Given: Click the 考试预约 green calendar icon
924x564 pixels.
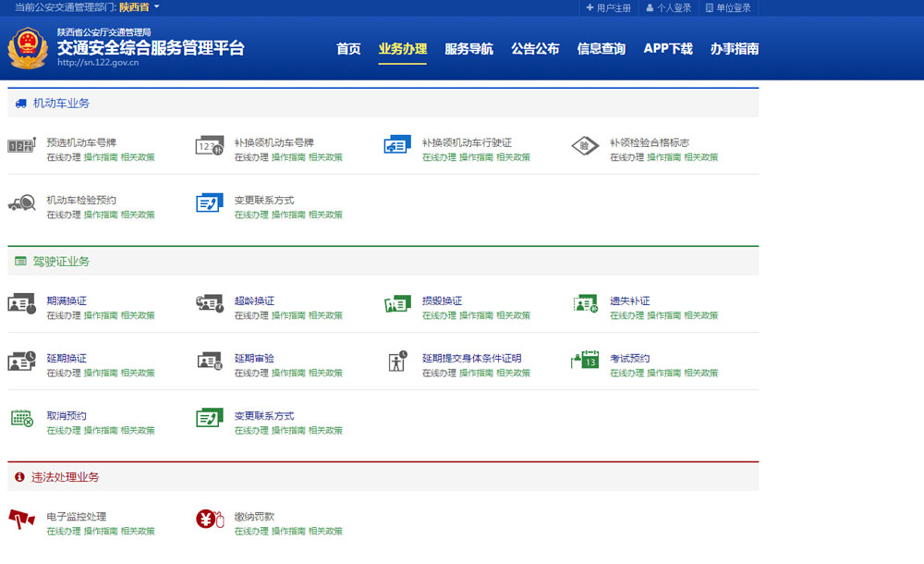Looking at the screenshot, I should coord(584,361).
